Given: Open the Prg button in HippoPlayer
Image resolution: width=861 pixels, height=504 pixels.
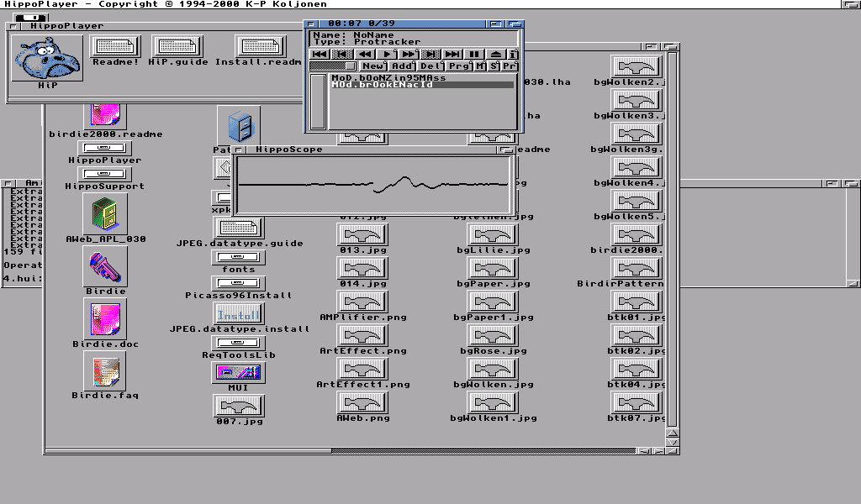Looking at the screenshot, I should click(459, 66).
